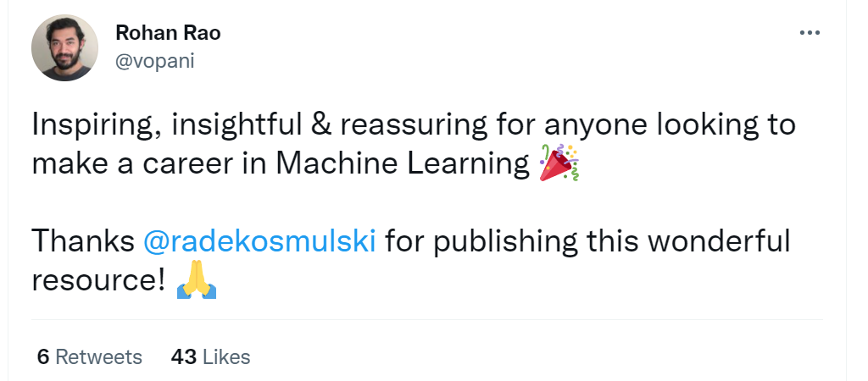Open Rohan Rao's profile picture
Screen dimensions: 868x381
click(64, 48)
